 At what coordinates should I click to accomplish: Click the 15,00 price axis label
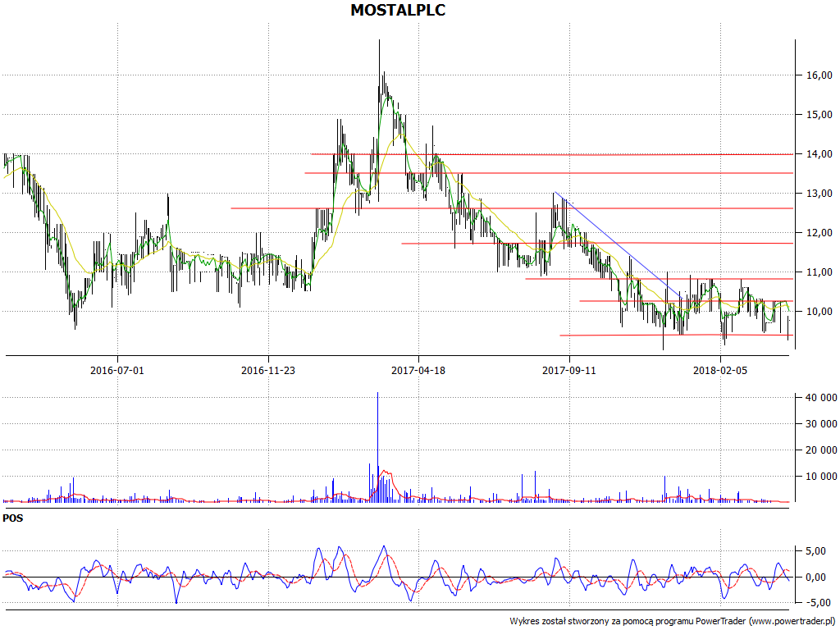pos(819,114)
